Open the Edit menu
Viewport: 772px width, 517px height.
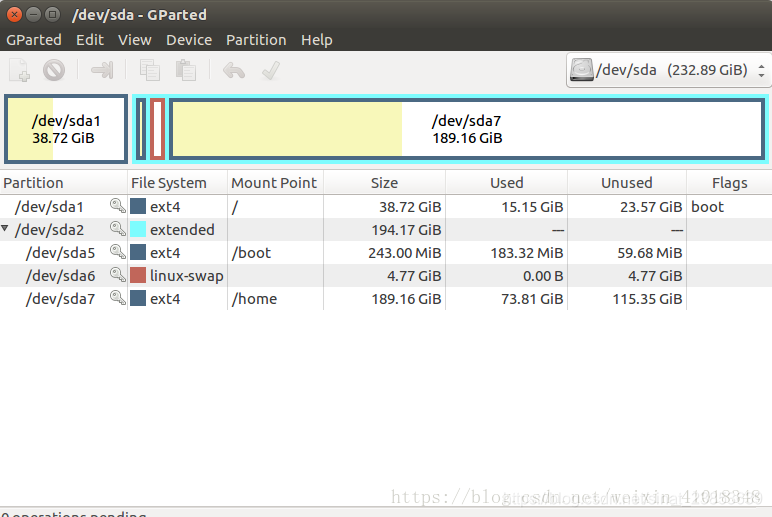click(90, 40)
